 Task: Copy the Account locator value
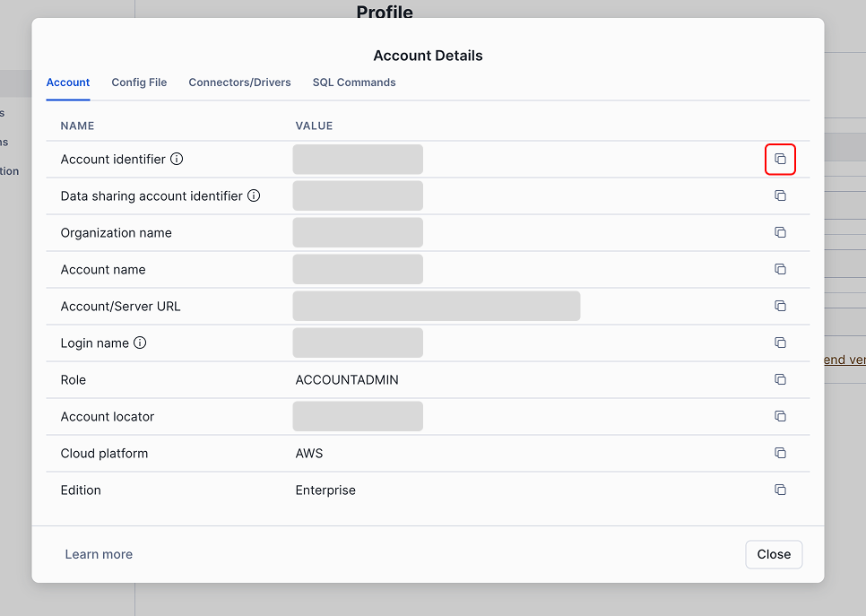(780, 416)
